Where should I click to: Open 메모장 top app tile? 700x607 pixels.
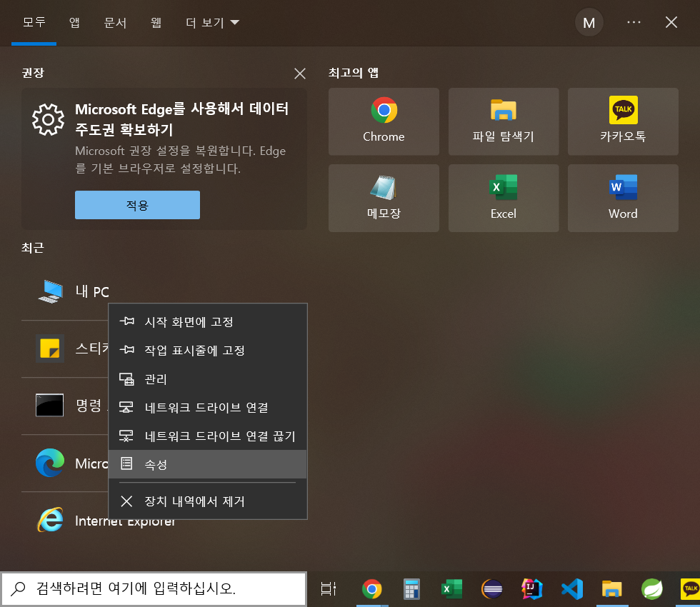(384, 198)
